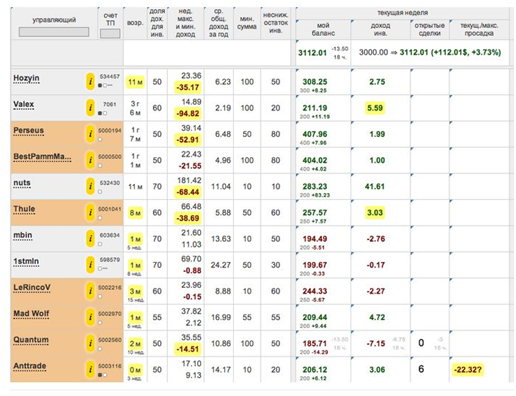View info icon in the Anttrade row
516x396 pixels.
click(x=90, y=369)
